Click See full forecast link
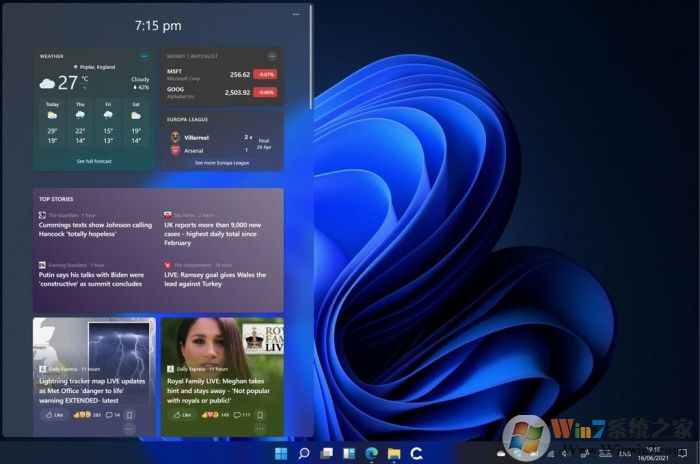 point(94,161)
